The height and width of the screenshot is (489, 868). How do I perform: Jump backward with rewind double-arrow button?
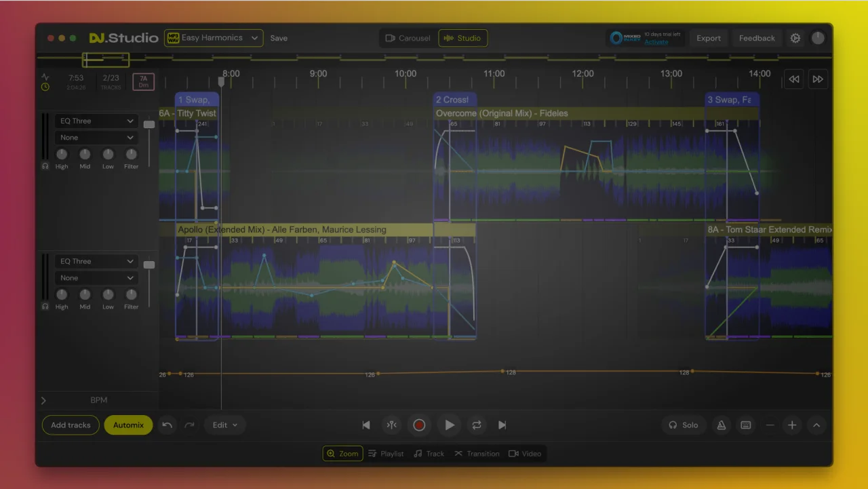pos(794,79)
